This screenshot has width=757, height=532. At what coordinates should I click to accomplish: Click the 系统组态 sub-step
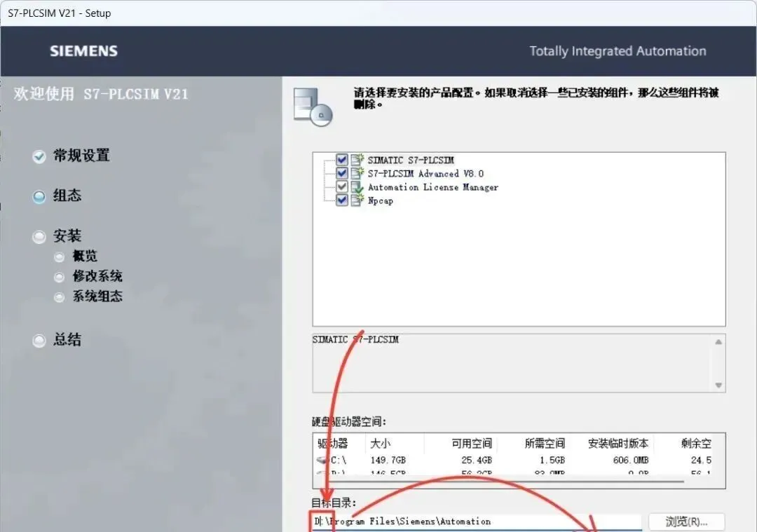pos(97,296)
